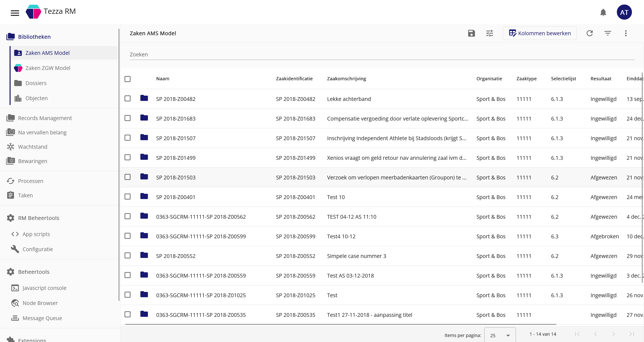
Task: Open the filter list icon
Action: tap(608, 33)
